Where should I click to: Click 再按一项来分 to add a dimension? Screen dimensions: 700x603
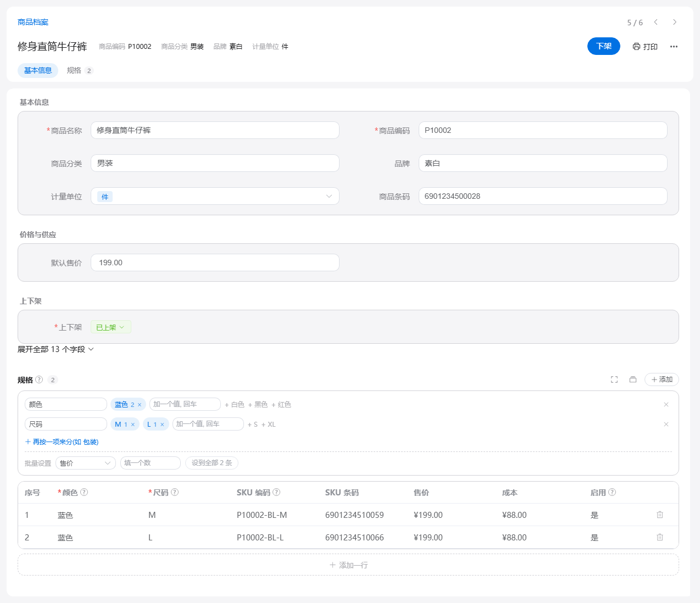point(62,442)
